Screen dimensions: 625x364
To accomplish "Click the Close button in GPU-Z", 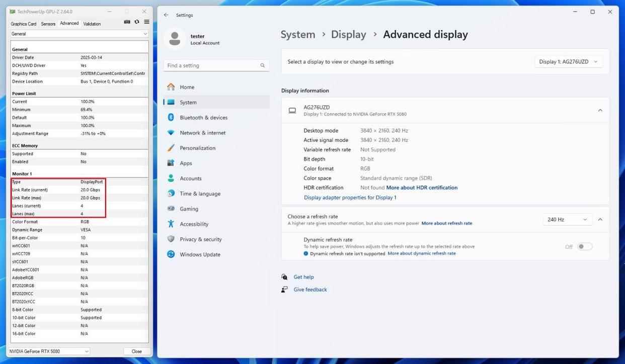I will pyautogui.click(x=136, y=351).
